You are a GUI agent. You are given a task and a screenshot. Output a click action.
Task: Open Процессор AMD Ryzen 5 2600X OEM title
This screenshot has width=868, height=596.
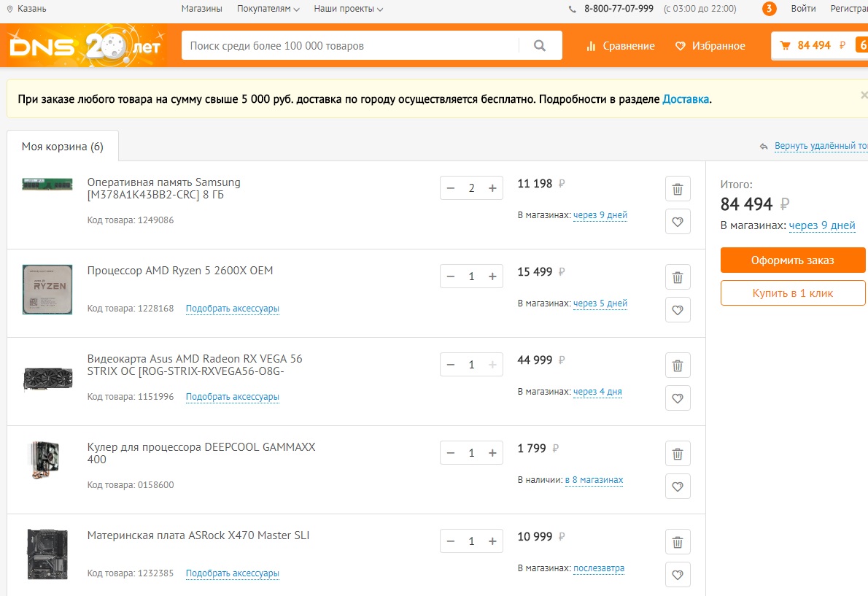[x=180, y=271]
